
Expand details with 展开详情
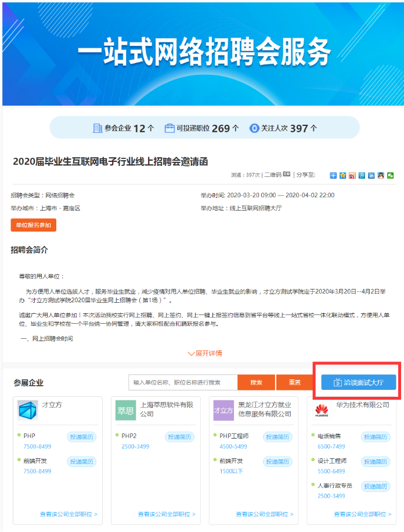(x=204, y=353)
